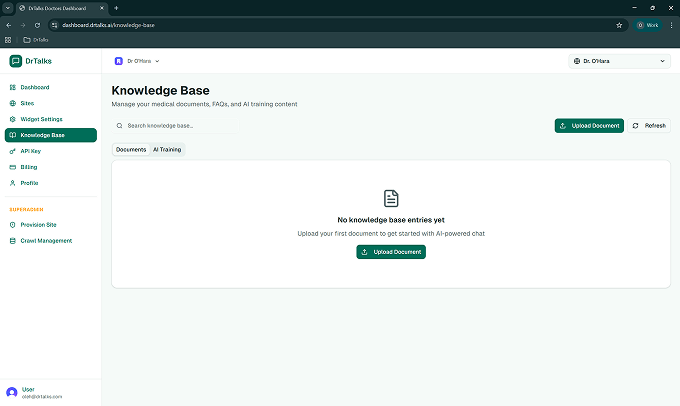The image size is (680, 406).
Task: Open Crawl Management page
Action: (x=51, y=241)
